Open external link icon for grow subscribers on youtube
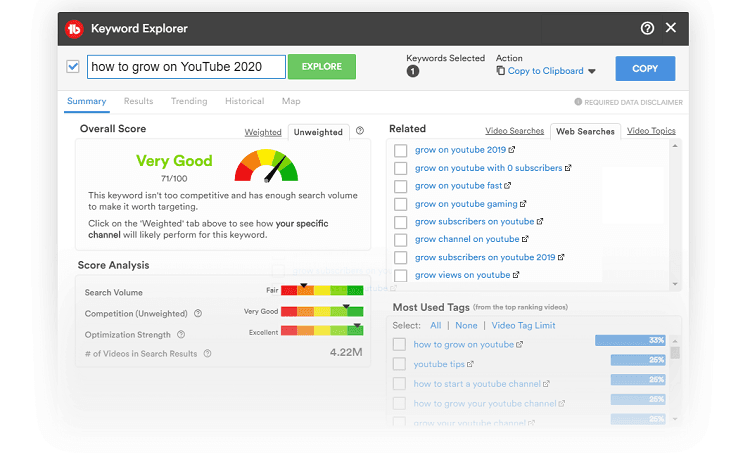Viewport: 750px width, 455px height. [540, 222]
